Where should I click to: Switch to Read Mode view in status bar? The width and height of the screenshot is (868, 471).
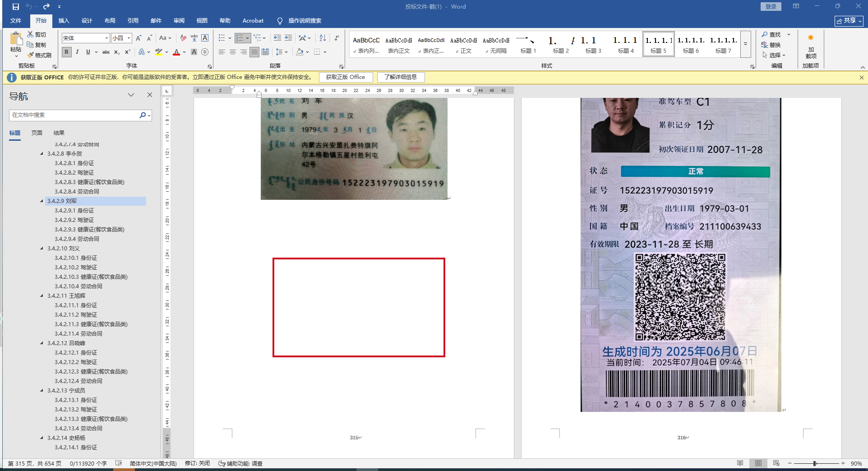click(x=740, y=463)
